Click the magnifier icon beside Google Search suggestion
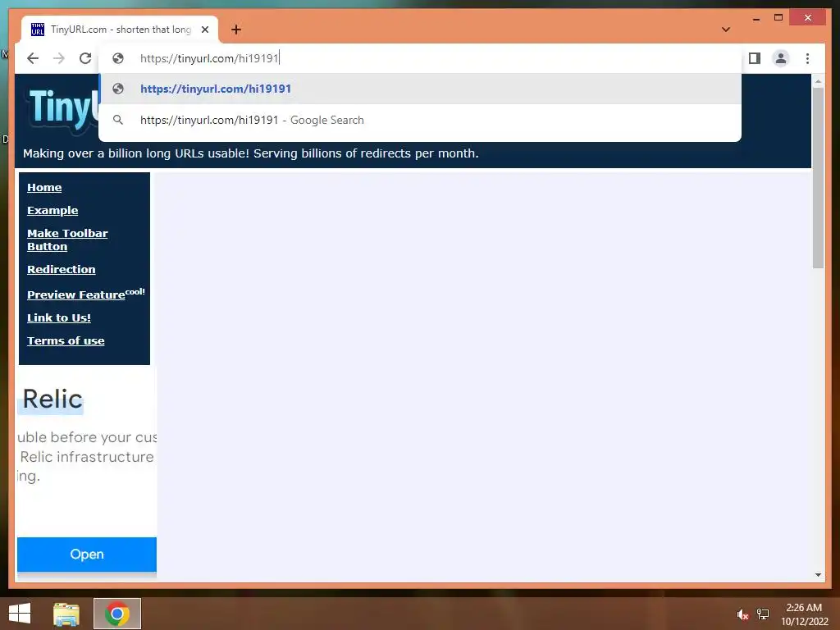Viewport: 840px width, 630px height. (x=118, y=120)
